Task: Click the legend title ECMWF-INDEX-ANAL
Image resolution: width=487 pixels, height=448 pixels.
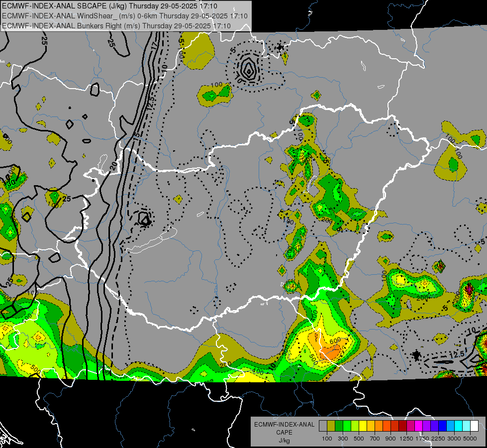Action: pyautogui.click(x=284, y=425)
